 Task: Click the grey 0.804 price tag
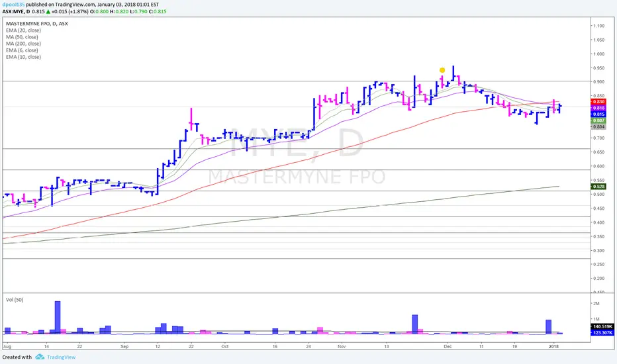[598, 126]
